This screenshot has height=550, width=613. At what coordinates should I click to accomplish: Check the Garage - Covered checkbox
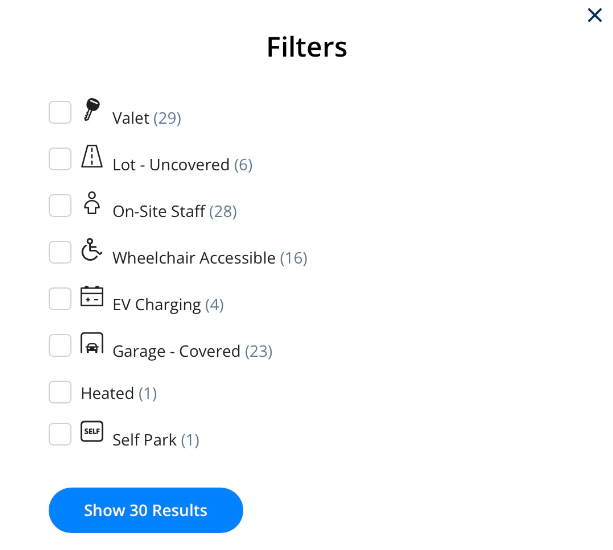pyautogui.click(x=60, y=346)
